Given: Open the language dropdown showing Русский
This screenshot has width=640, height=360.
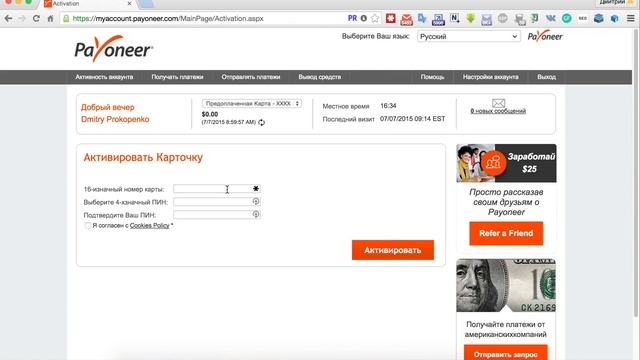Looking at the screenshot, I should pyautogui.click(x=469, y=36).
